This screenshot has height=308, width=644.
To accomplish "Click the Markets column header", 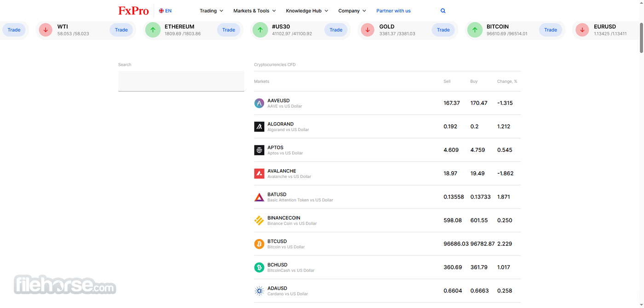I will pyautogui.click(x=262, y=81).
